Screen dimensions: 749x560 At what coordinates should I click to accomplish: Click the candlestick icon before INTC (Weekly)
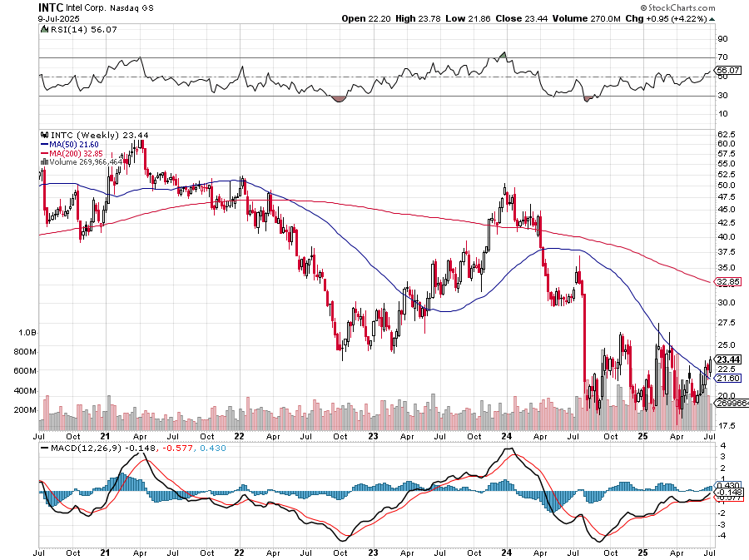[x=44, y=135]
